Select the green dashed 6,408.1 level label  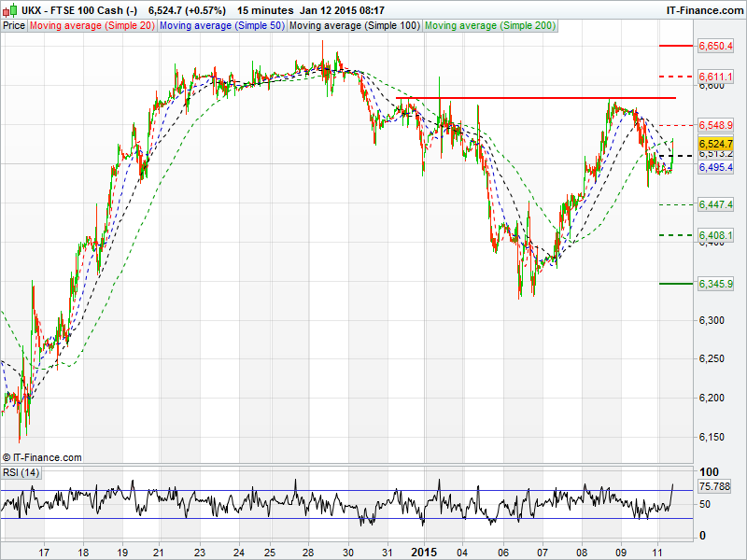(715, 236)
